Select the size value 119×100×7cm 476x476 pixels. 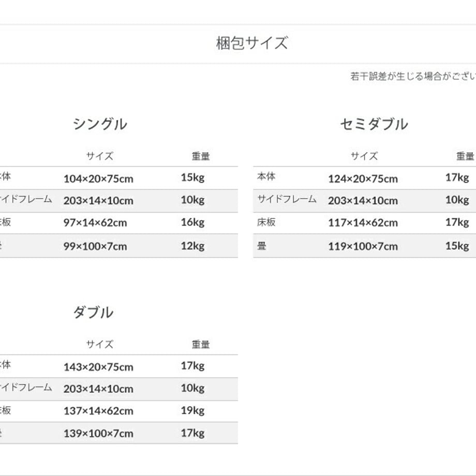point(363,246)
